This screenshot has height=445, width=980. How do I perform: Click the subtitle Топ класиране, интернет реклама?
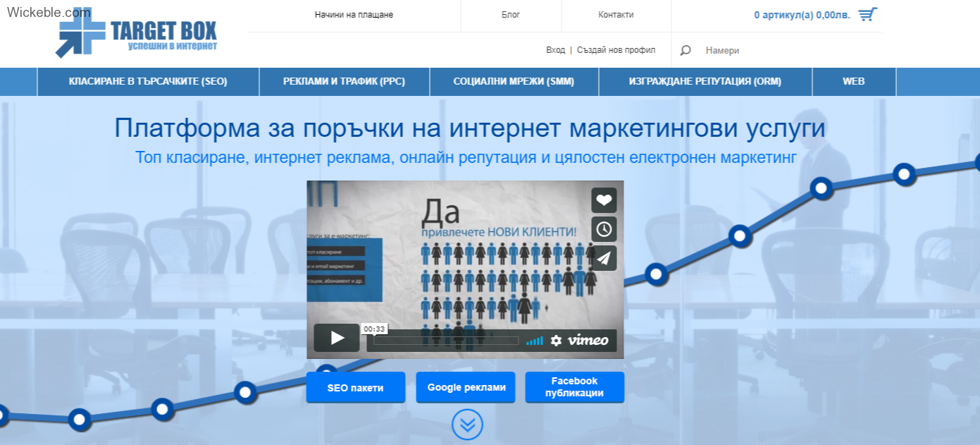pos(466,157)
